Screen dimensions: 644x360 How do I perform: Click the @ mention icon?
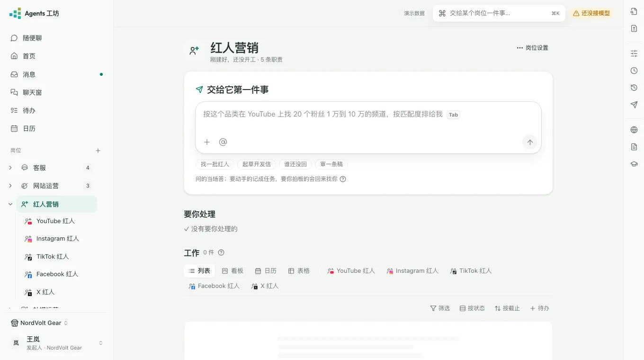click(223, 142)
